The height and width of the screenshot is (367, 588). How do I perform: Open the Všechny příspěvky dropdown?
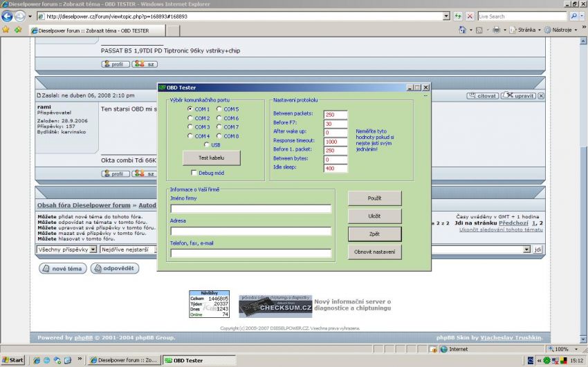pyautogui.click(x=66, y=249)
